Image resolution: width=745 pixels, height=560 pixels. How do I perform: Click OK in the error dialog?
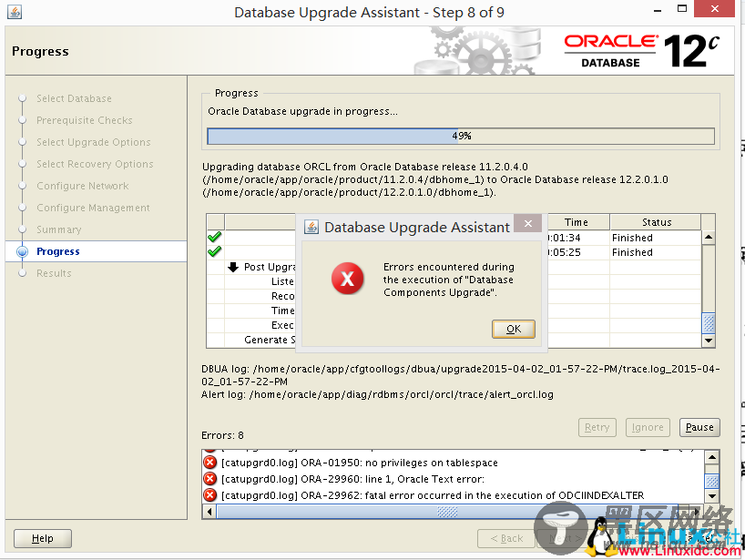click(x=513, y=329)
